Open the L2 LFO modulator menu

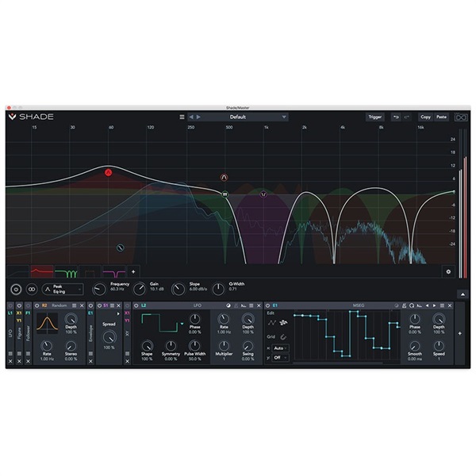click(x=251, y=305)
